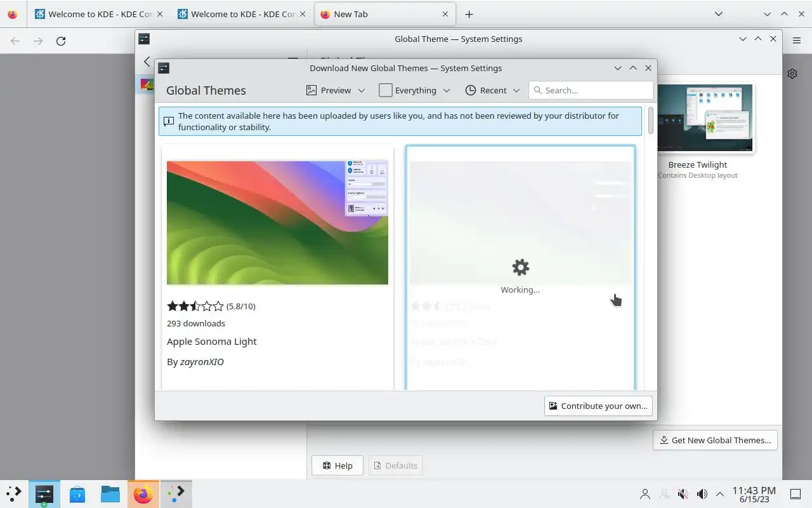Open Dolphin file manager from taskbar
This screenshot has width=812, height=508.
pyautogui.click(x=110, y=493)
